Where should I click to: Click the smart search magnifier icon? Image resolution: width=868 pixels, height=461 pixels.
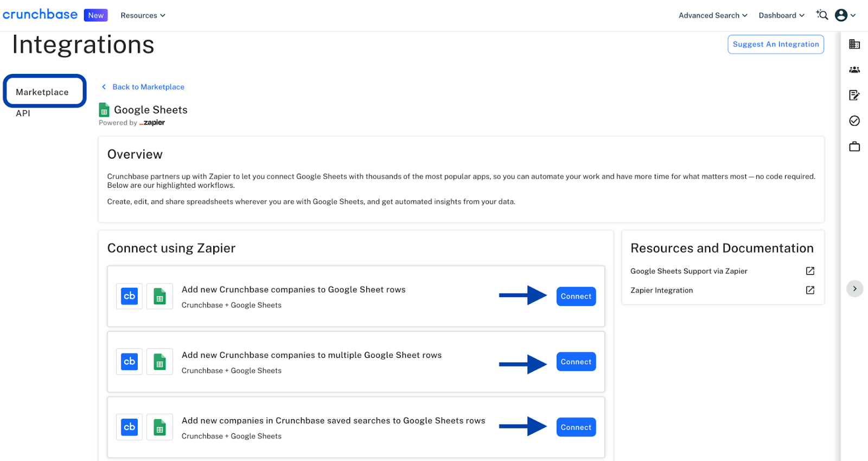pyautogui.click(x=822, y=15)
